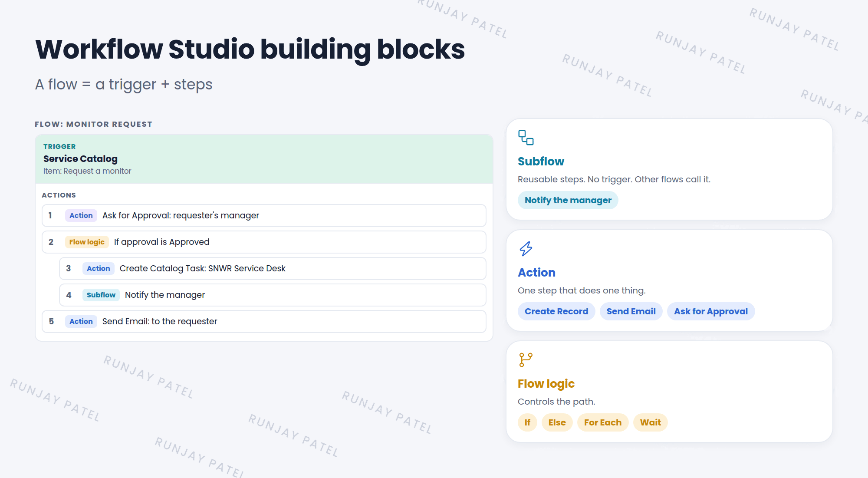
Task: Select the 'Ask for Approval' chip
Action: 711,311
